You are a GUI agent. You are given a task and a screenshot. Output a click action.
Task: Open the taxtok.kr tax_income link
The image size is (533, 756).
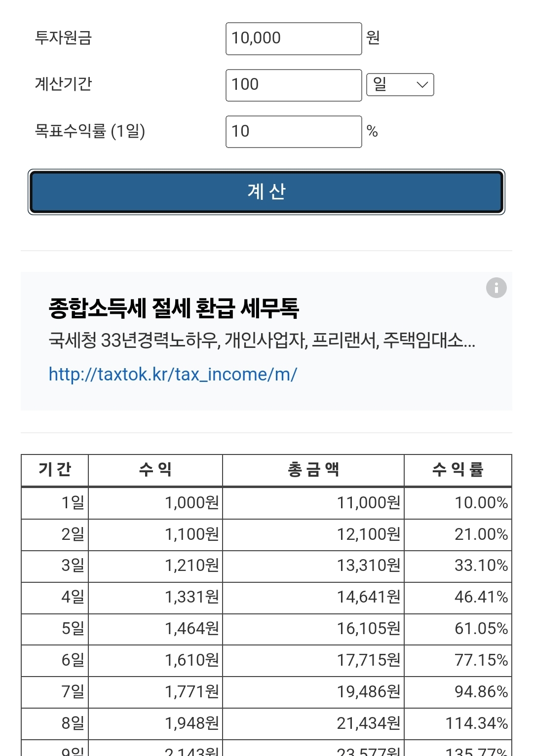[x=173, y=375]
